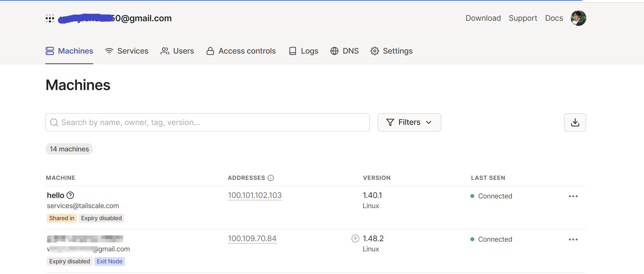Open the app grid dots icon

pyautogui.click(x=50, y=18)
